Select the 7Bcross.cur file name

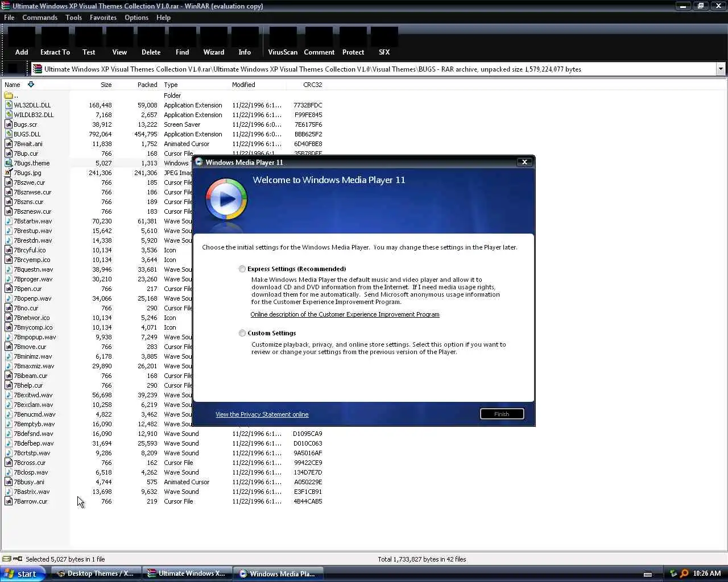click(30, 463)
